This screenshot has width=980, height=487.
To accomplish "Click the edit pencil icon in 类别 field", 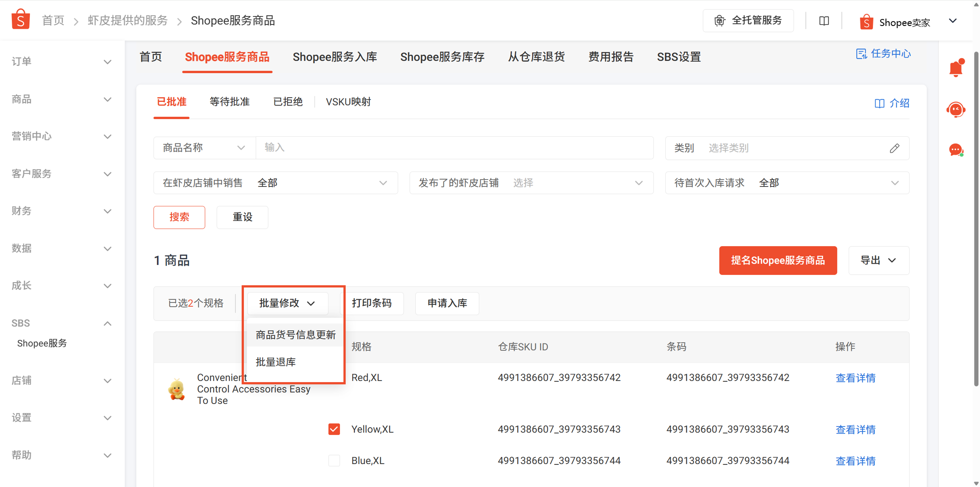I will pyautogui.click(x=894, y=148).
